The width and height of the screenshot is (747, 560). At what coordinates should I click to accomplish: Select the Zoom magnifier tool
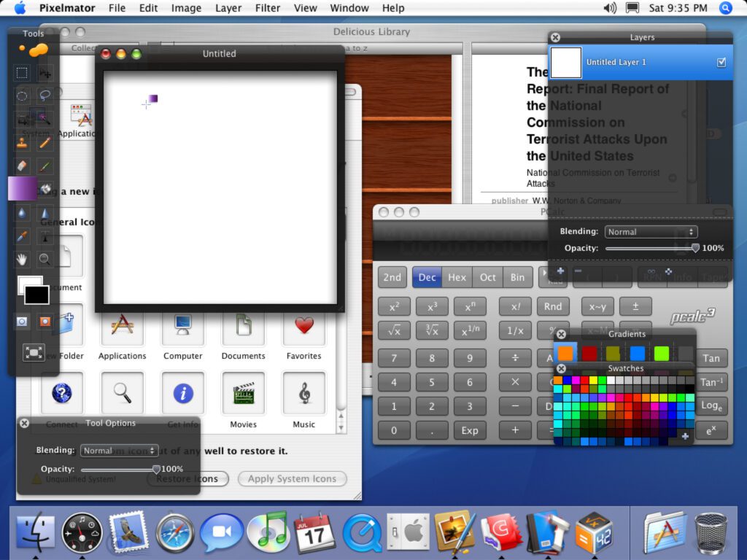(x=45, y=259)
